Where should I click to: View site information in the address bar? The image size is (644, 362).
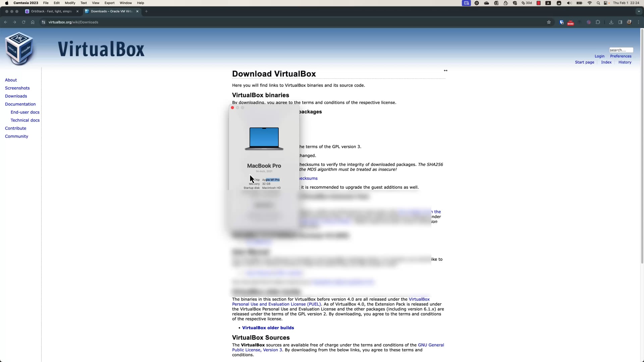point(43,22)
